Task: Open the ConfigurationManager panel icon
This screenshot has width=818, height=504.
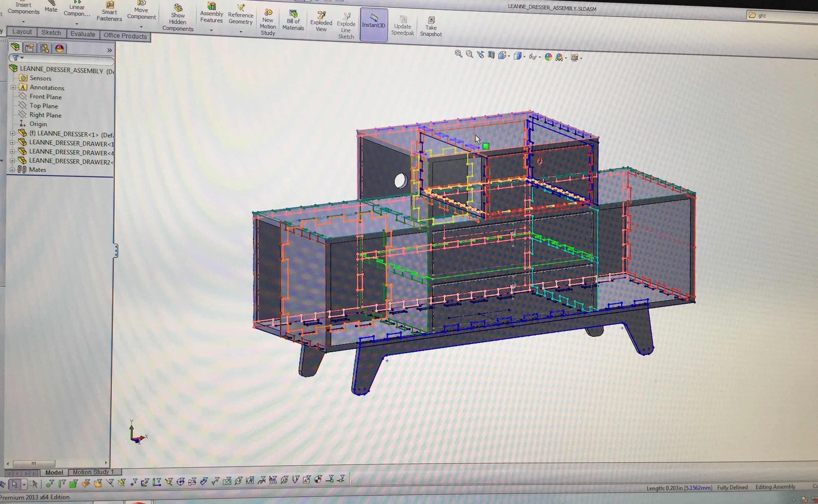Action: (44, 48)
